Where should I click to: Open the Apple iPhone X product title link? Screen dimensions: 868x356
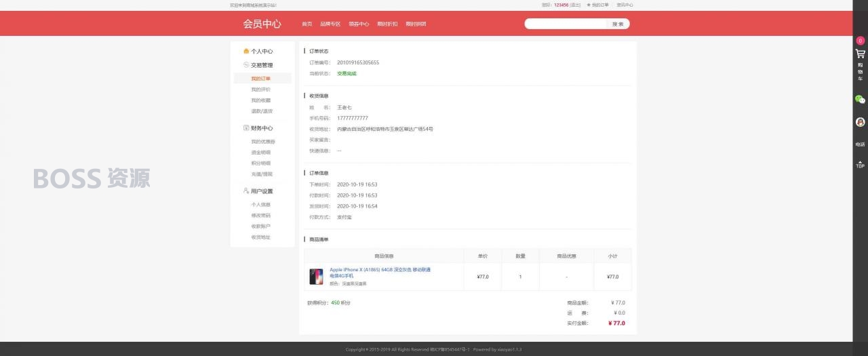pyautogui.click(x=380, y=273)
